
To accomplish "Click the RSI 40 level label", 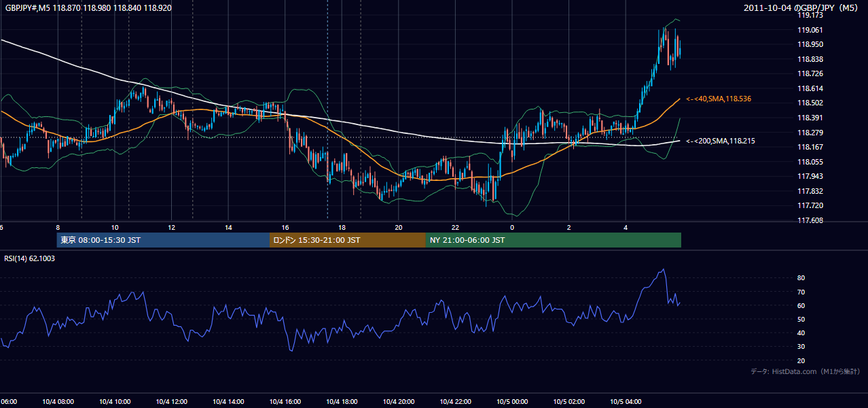I will [x=801, y=333].
